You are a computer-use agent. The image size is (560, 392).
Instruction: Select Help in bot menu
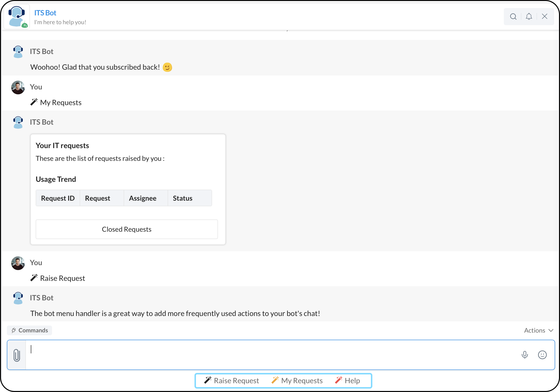click(347, 381)
